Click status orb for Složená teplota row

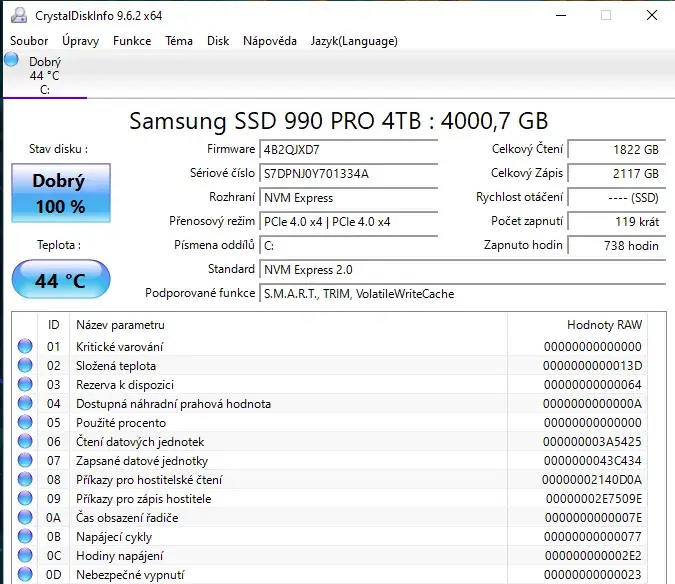click(25, 365)
